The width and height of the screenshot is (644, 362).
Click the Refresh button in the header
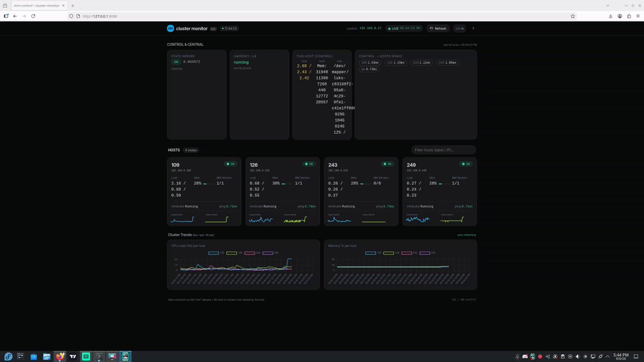(x=438, y=28)
